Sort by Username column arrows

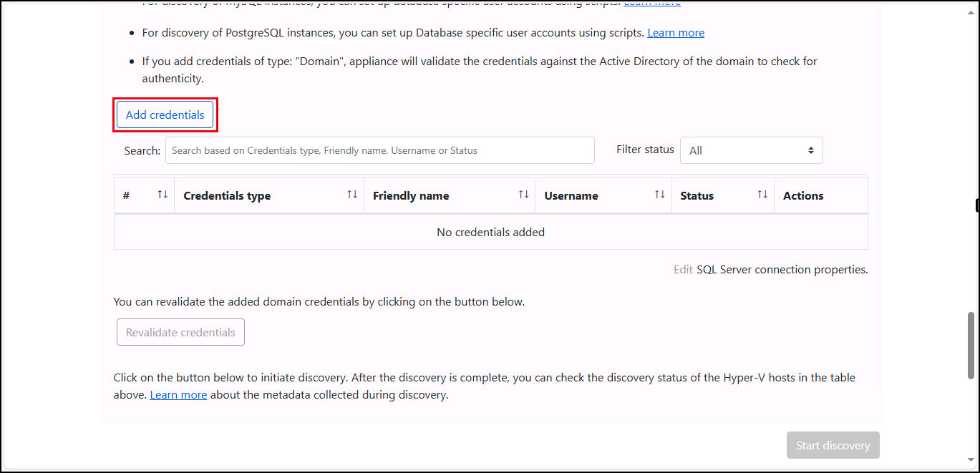(660, 195)
